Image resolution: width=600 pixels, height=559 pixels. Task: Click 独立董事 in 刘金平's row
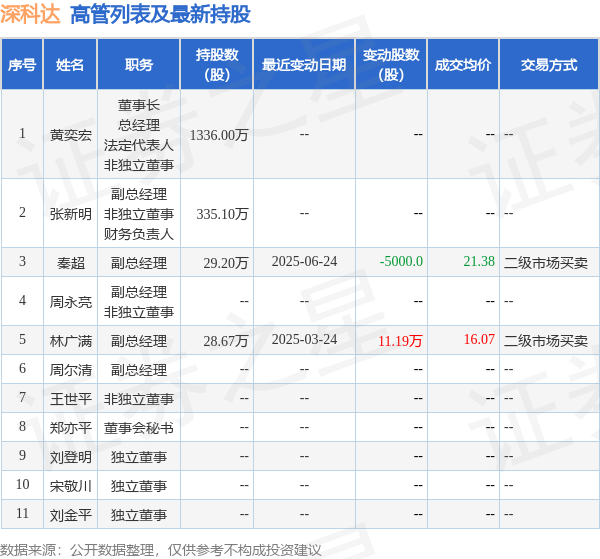(x=139, y=515)
